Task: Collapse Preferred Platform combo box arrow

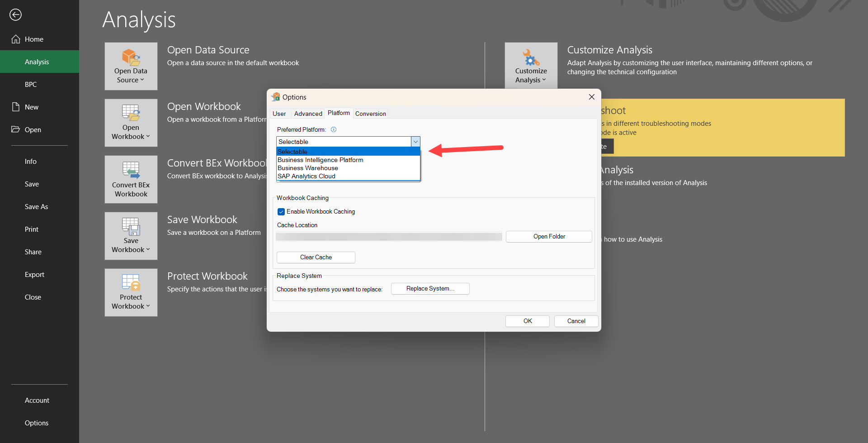Action: [x=415, y=142]
